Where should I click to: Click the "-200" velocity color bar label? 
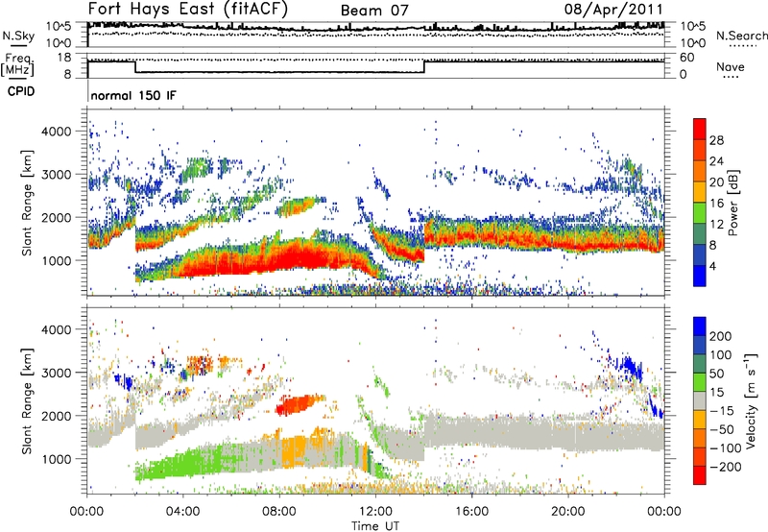726,467
